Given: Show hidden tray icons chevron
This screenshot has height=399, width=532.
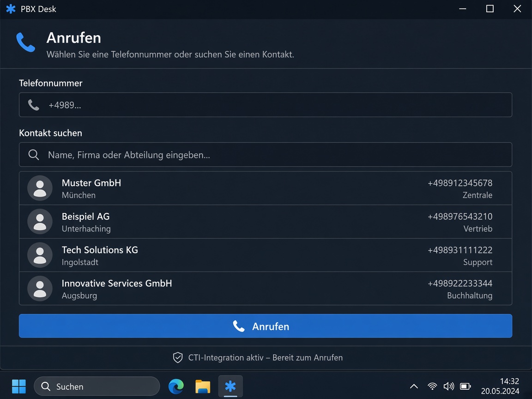Looking at the screenshot, I should (414, 386).
